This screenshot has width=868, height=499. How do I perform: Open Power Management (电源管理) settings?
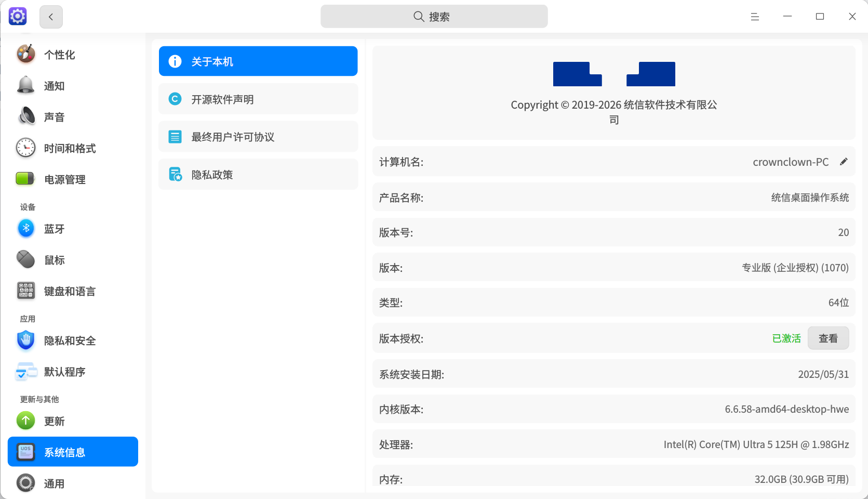click(x=73, y=179)
